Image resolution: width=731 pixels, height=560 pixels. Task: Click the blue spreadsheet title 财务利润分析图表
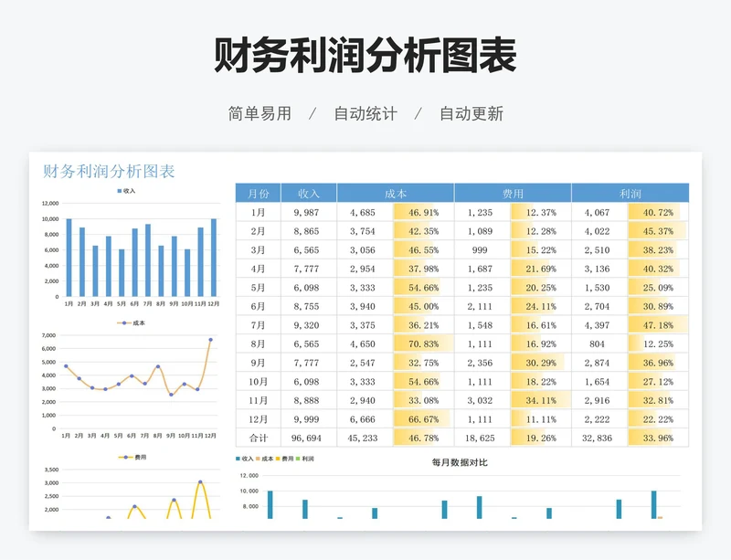pos(109,171)
